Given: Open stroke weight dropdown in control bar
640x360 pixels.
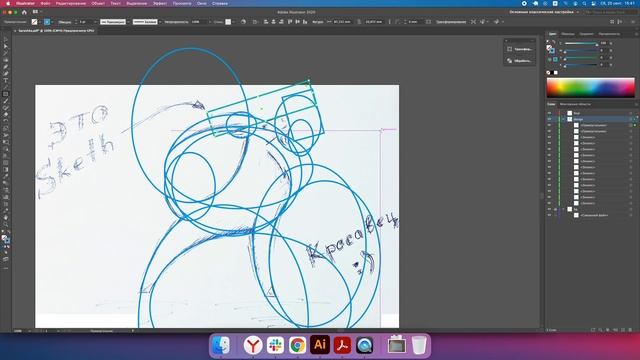Looking at the screenshot, I should pos(96,22).
